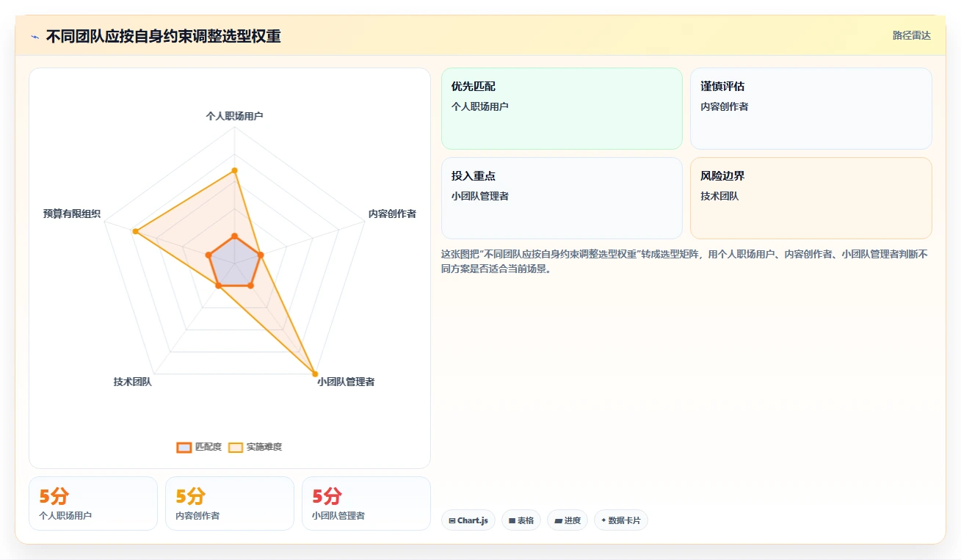Click the data point on 技术团队 axis

(x=218, y=286)
